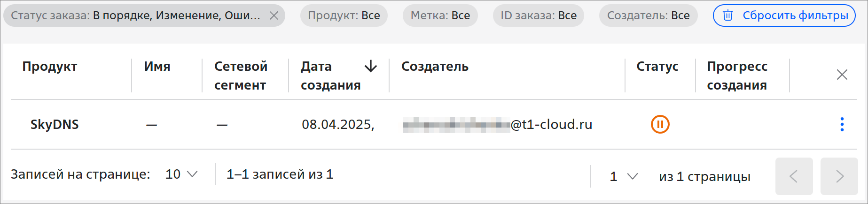Click the Сбросить фильтры button
868x204 pixels.
[784, 15]
